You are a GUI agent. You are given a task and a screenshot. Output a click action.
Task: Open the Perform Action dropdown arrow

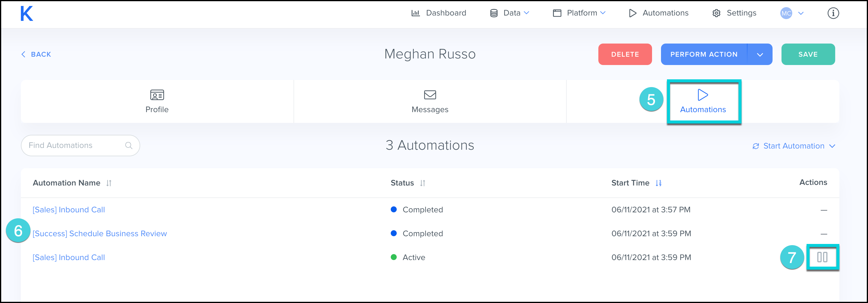[x=759, y=54]
